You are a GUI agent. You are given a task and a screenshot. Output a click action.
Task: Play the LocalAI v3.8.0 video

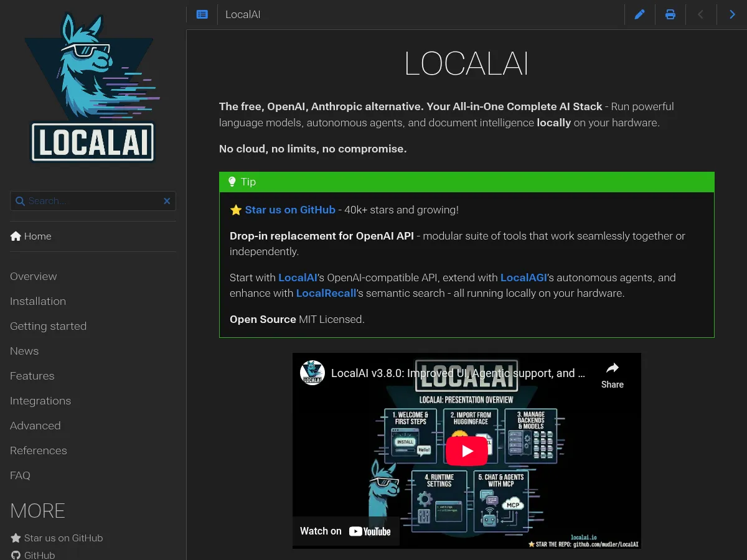(467, 450)
